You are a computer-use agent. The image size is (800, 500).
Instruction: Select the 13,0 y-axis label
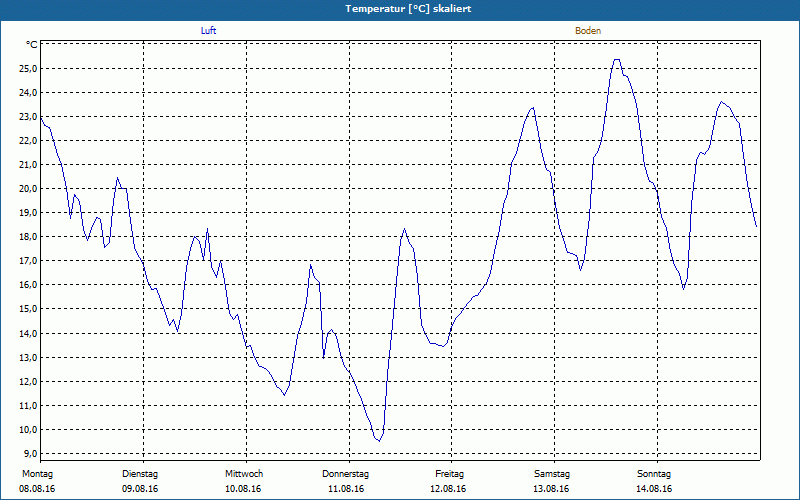pos(29,357)
